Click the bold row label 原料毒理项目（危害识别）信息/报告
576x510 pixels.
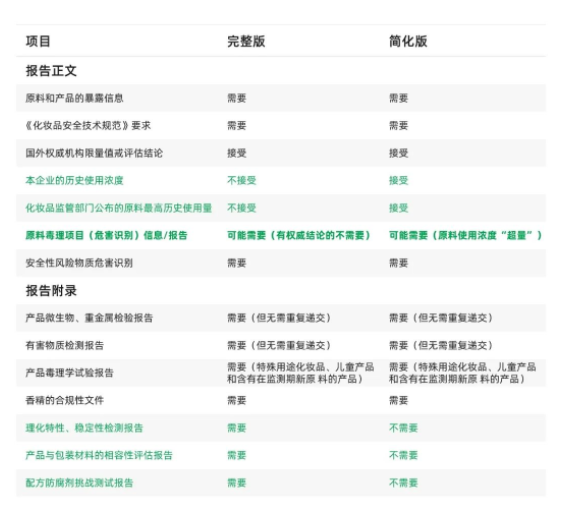[107, 235]
